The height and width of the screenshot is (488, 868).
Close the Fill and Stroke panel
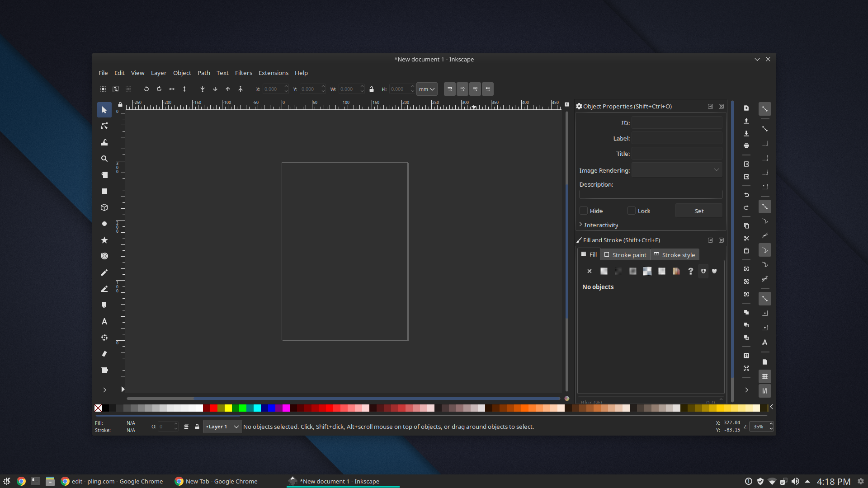(722, 240)
